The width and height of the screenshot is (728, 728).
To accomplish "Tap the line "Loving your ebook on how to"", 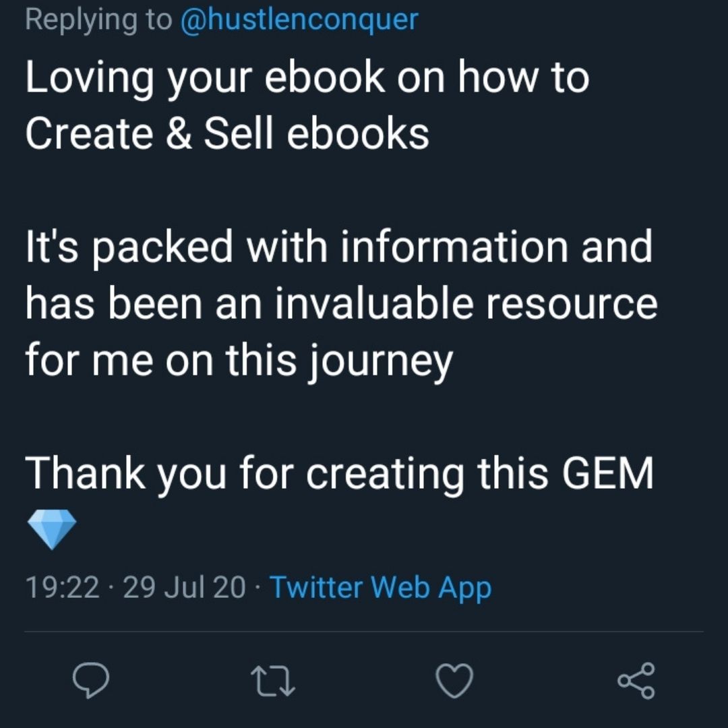I will [307, 78].
